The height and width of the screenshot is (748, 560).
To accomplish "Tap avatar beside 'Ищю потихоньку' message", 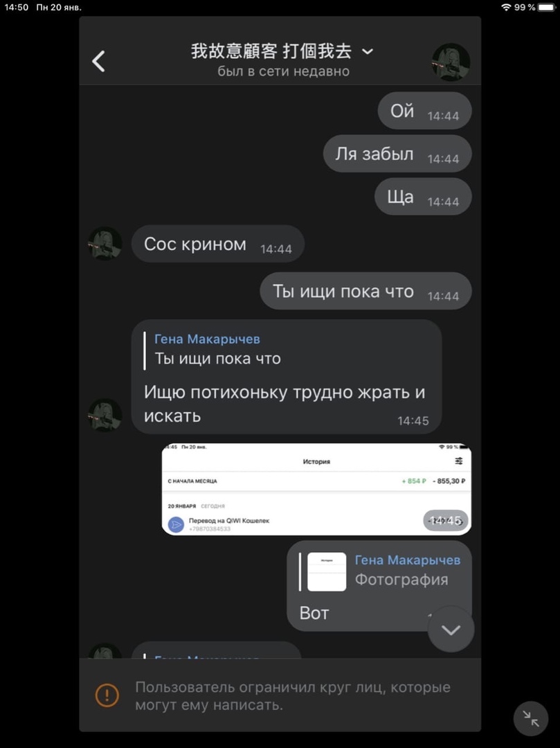I will click(105, 415).
